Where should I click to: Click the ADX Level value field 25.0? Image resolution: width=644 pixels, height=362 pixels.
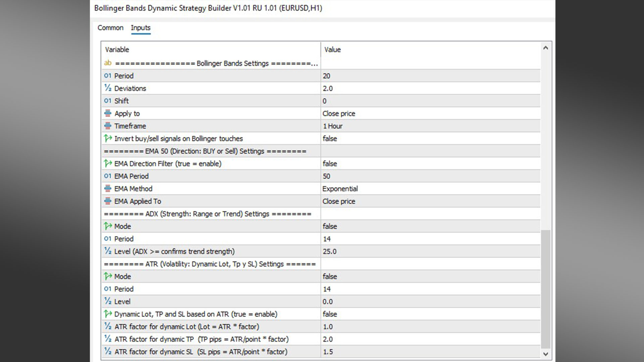point(330,251)
